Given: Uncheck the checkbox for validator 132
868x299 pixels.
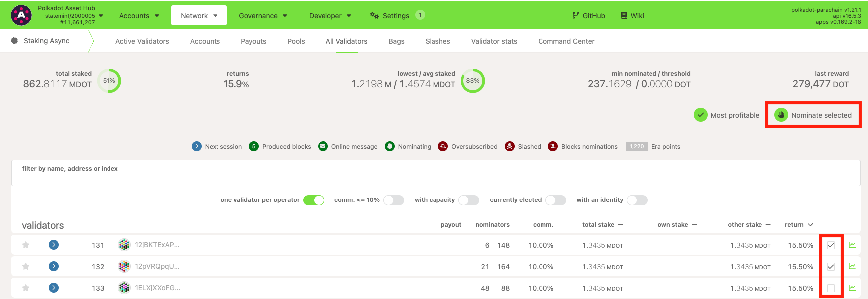Looking at the screenshot, I should pyautogui.click(x=831, y=266).
